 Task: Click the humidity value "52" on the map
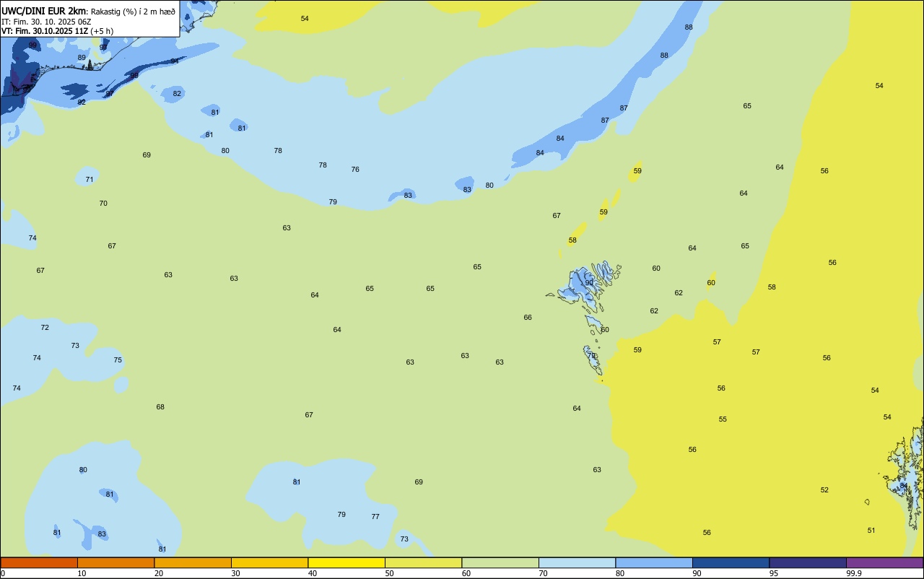[x=824, y=490]
